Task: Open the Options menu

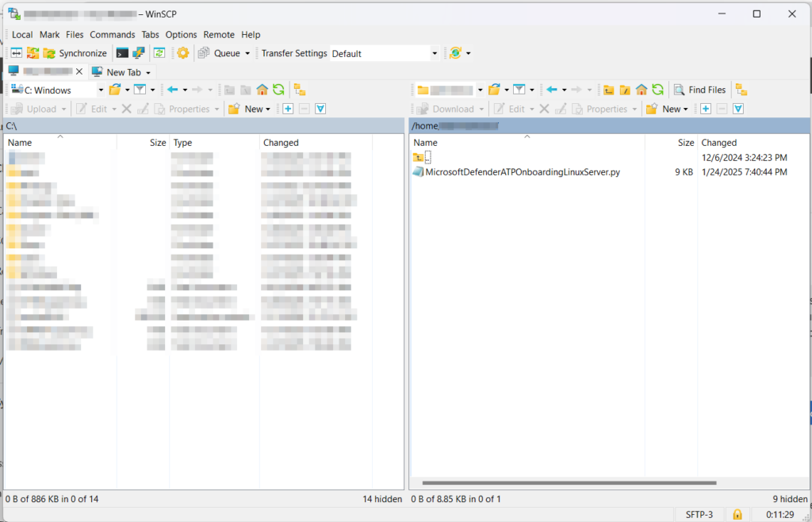Action: click(x=182, y=35)
